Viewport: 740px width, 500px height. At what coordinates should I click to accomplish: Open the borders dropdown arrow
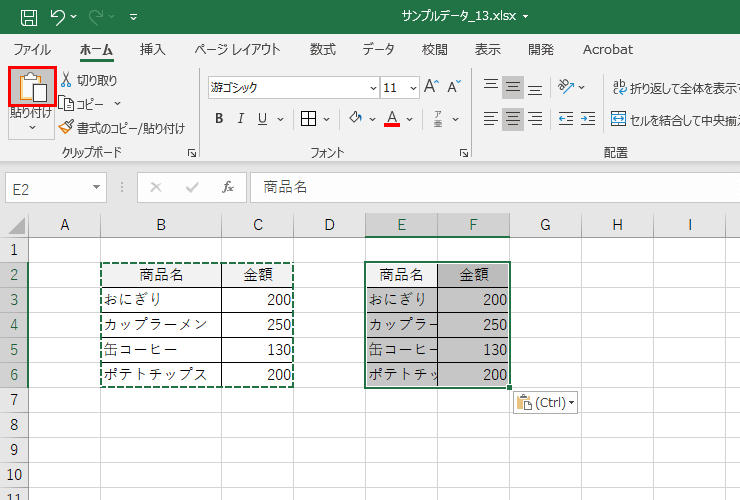click(327, 119)
